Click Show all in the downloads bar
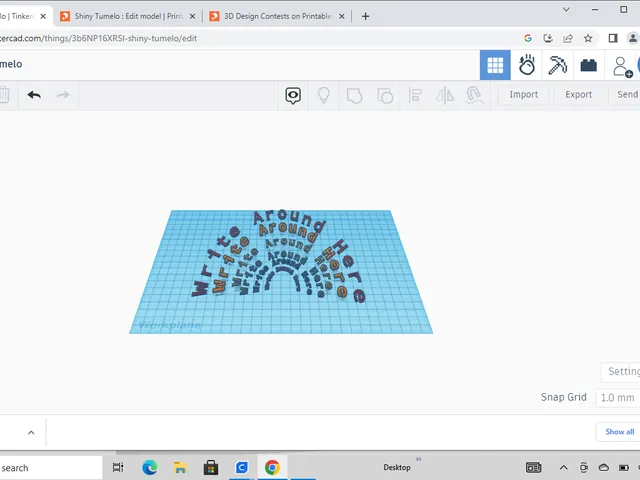This screenshot has width=640, height=480. click(x=619, y=432)
